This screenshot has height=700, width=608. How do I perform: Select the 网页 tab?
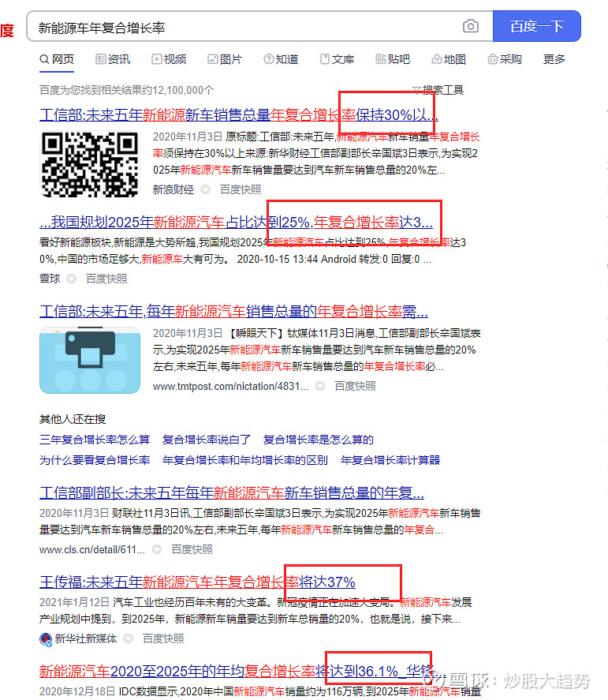click(57, 59)
